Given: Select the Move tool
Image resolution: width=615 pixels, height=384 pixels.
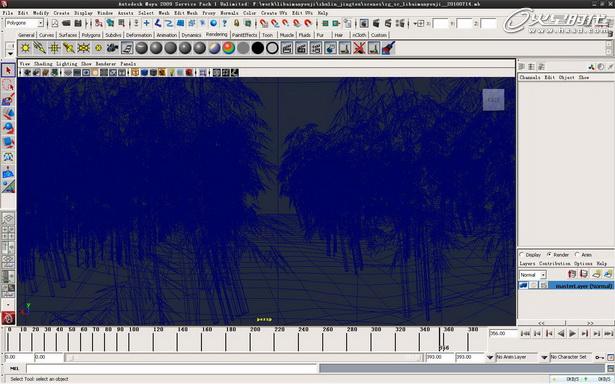Looking at the screenshot, I should click(8, 114).
